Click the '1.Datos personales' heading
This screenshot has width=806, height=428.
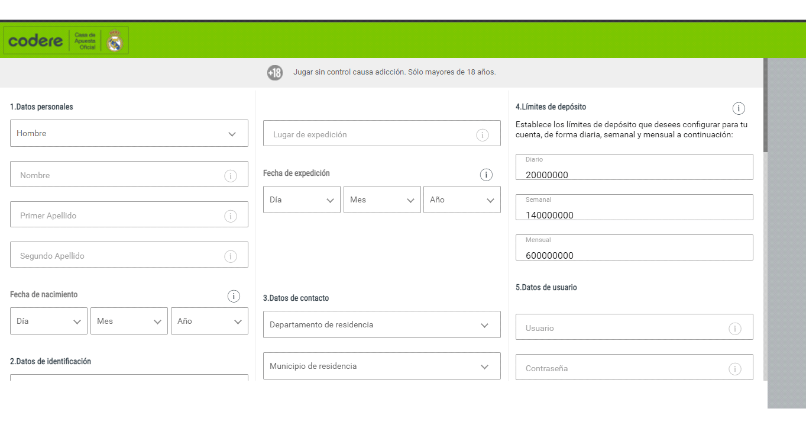pos(42,107)
